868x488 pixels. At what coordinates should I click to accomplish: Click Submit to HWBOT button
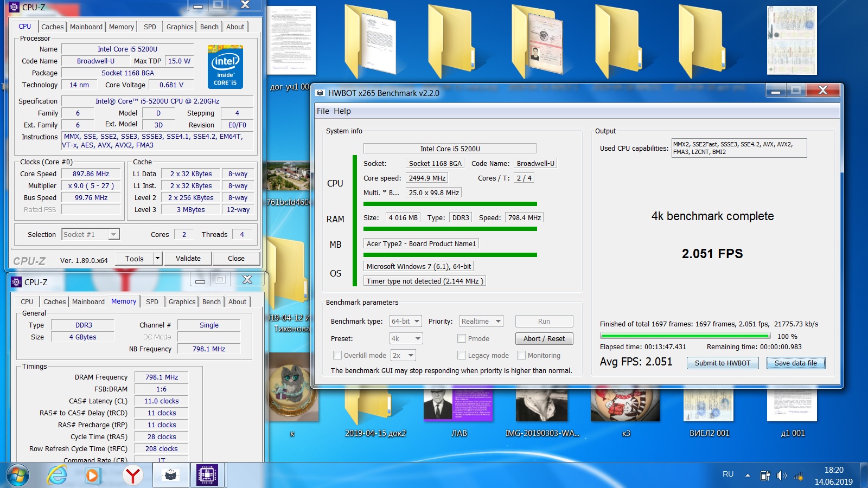coord(723,363)
